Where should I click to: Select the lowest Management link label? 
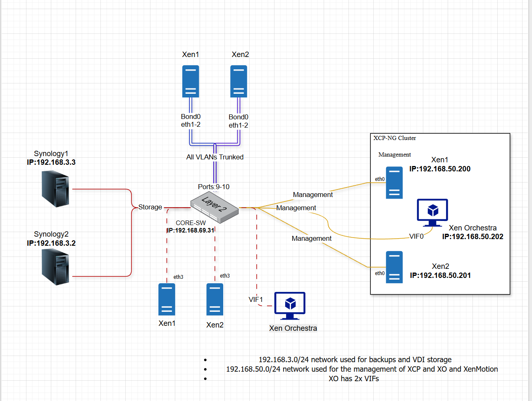tap(312, 238)
